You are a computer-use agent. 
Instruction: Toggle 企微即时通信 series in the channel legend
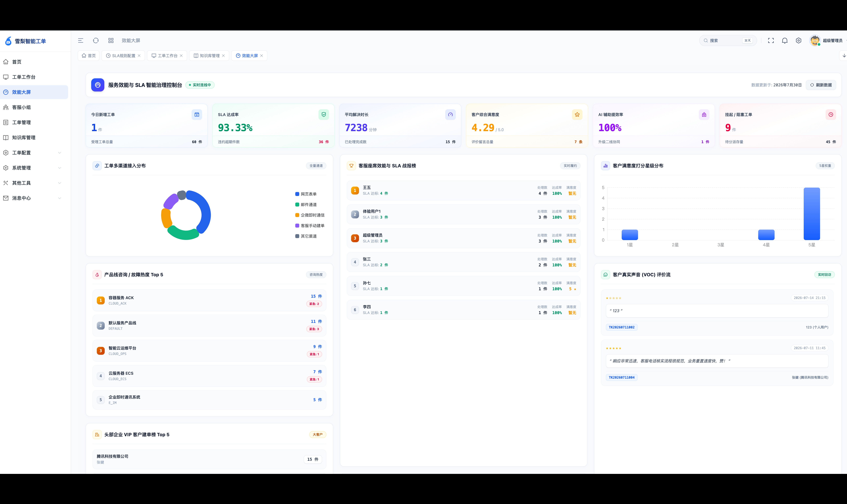pos(310,215)
